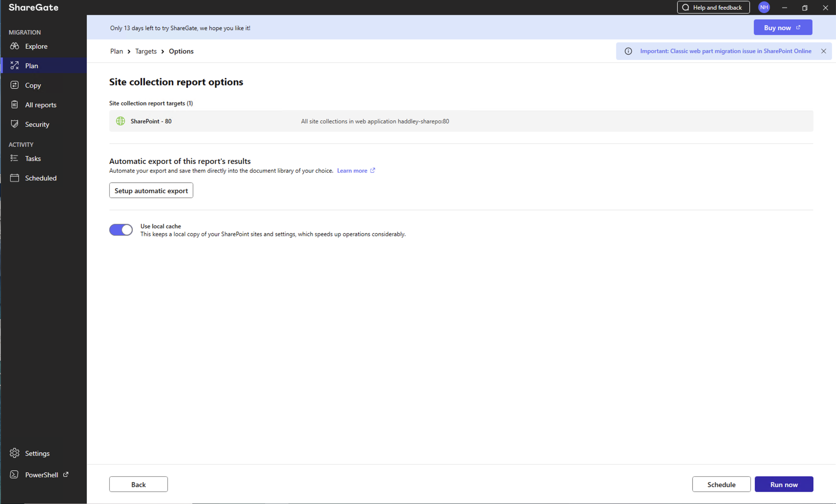Click the PowerShell terminal icon
Screen dimensions: 836x504
(14, 475)
